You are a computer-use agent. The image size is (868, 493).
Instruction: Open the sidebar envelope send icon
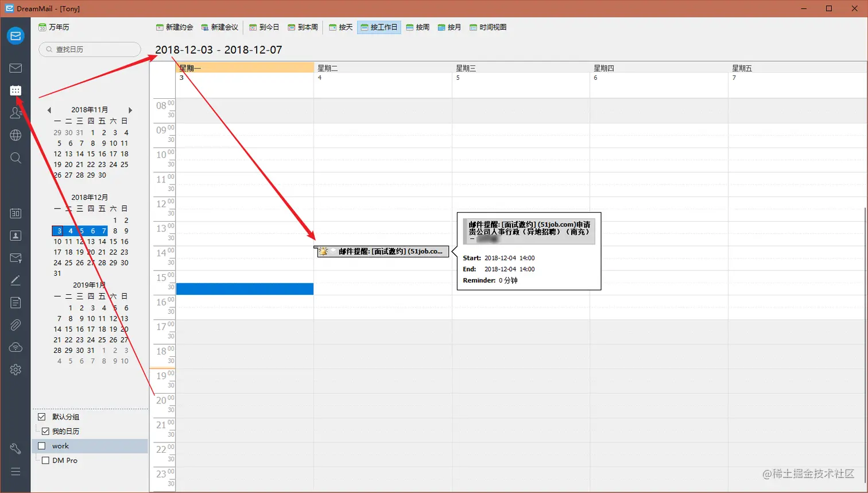pos(15,258)
